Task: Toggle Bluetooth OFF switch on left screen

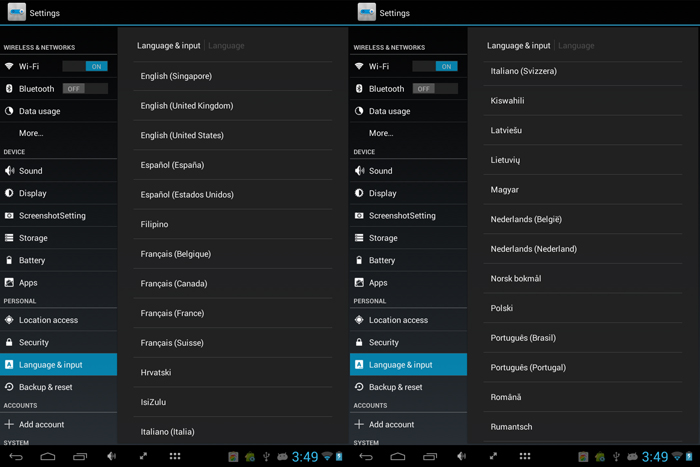Action: pyautogui.click(x=85, y=89)
